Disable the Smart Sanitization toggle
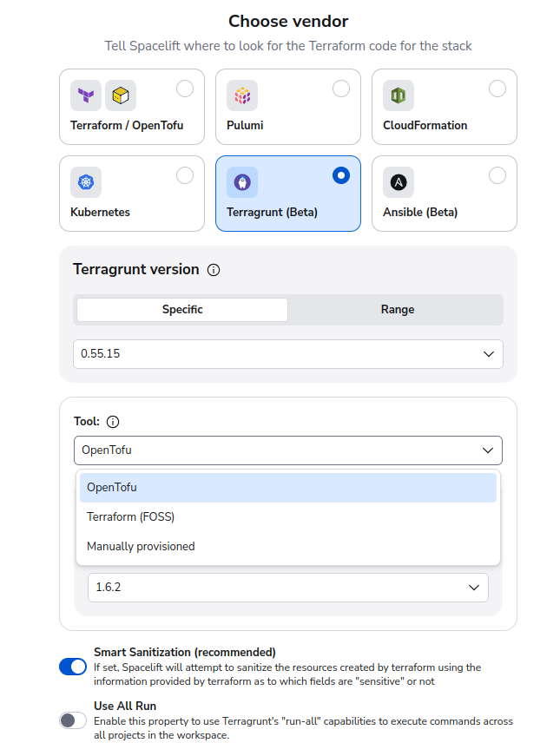560x756 pixels. 73,667
